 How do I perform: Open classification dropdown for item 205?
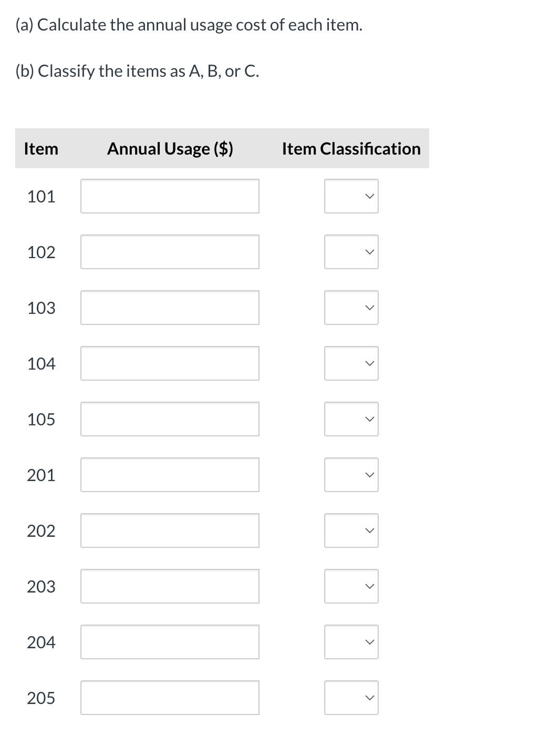[351, 698]
